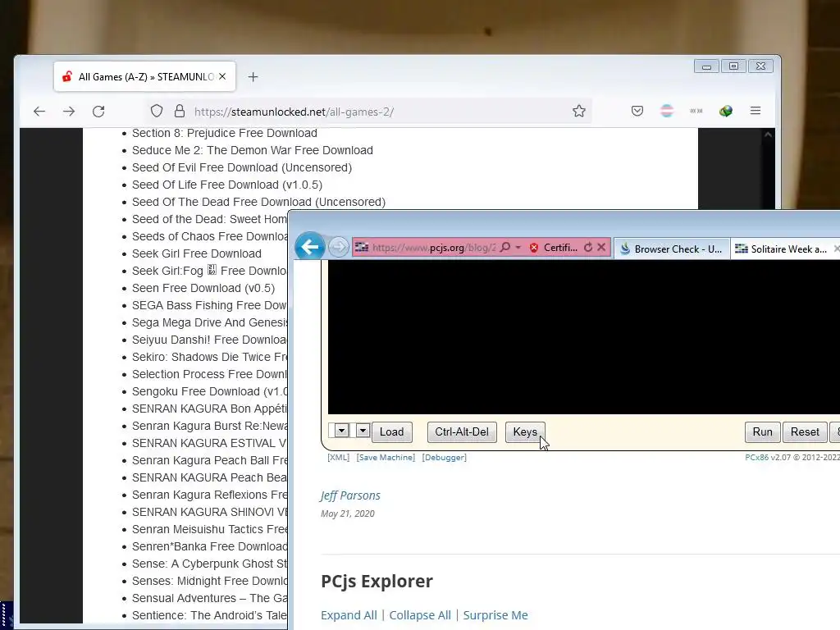Click the Collapse All link
This screenshot has width=840, height=630.
pyautogui.click(x=420, y=615)
